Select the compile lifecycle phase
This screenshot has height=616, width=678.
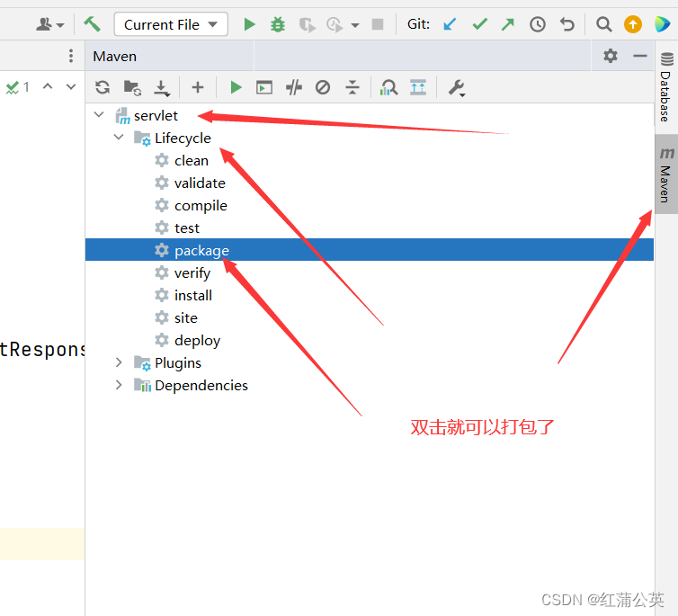pyautogui.click(x=201, y=206)
